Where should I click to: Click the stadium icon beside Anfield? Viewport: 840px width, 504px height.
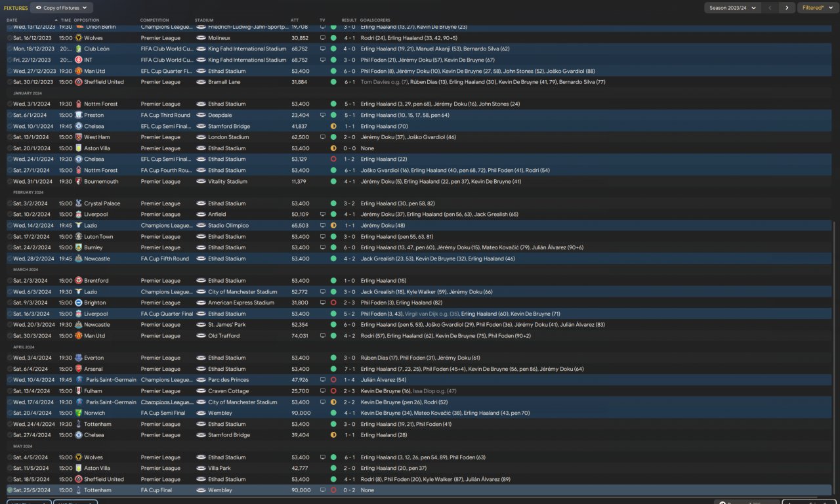[201, 214]
